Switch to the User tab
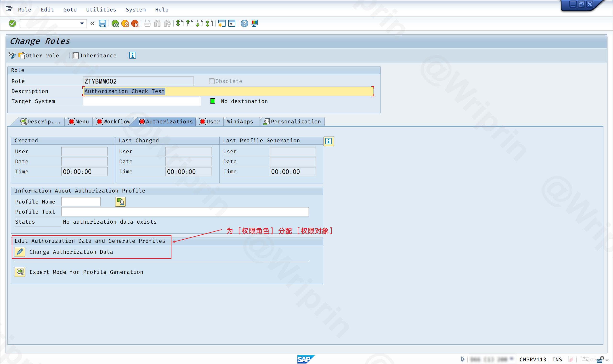The image size is (613, 364). click(210, 122)
